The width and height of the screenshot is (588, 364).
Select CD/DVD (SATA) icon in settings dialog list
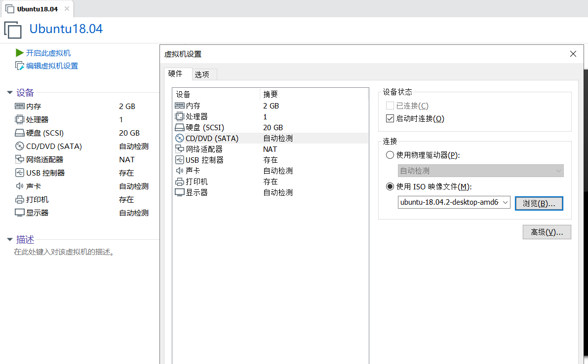pyautogui.click(x=180, y=138)
